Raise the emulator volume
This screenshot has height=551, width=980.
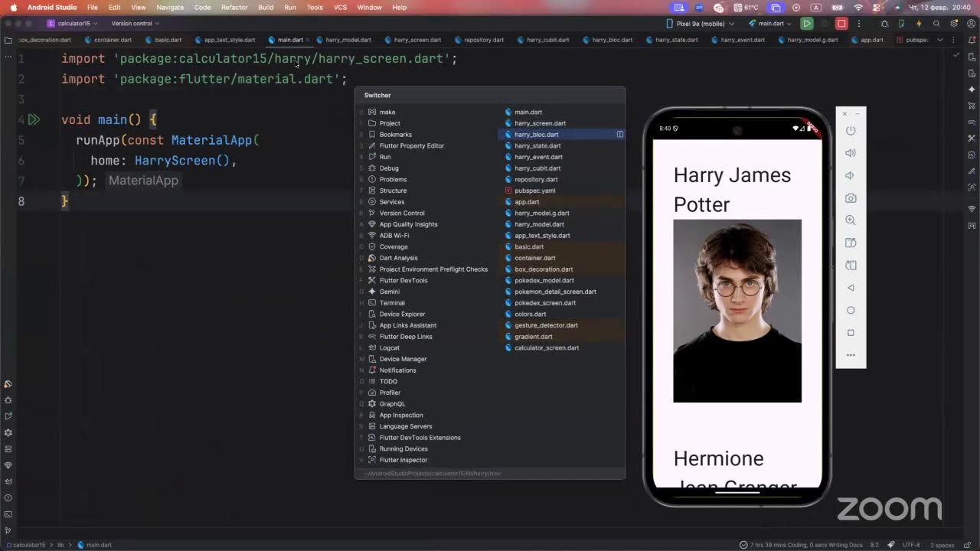point(851,153)
